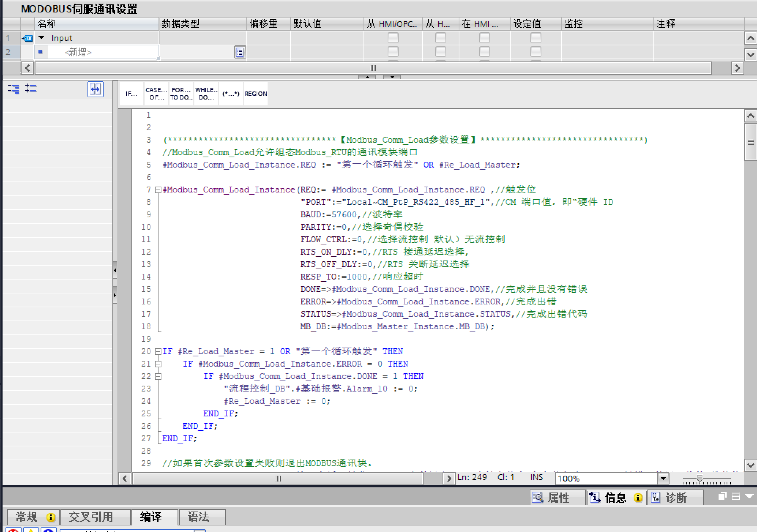Insert REGION template
The height and width of the screenshot is (532, 757).
(256, 94)
